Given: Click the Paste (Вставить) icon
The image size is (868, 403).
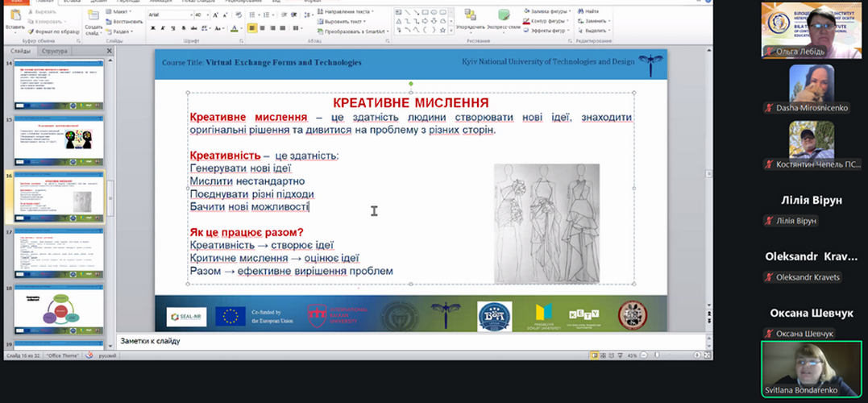Looking at the screenshot, I should coord(15,16).
